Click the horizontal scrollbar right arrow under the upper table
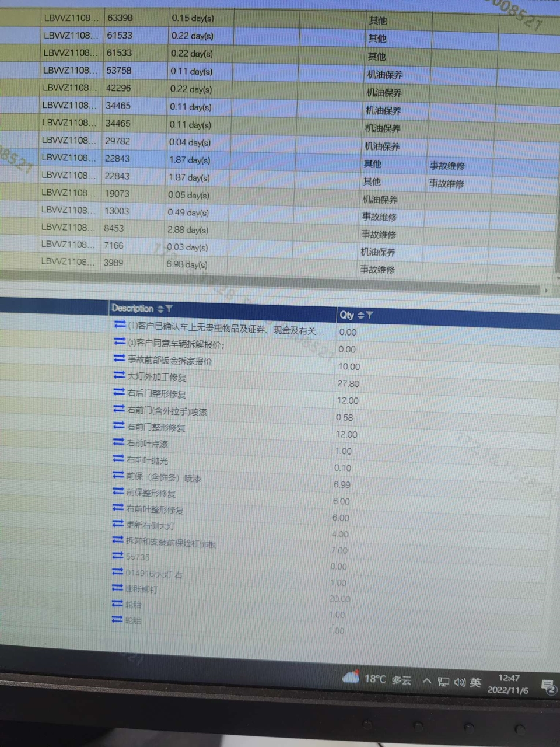Image resolution: width=560 pixels, height=747 pixels. pyautogui.click(x=546, y=290)
